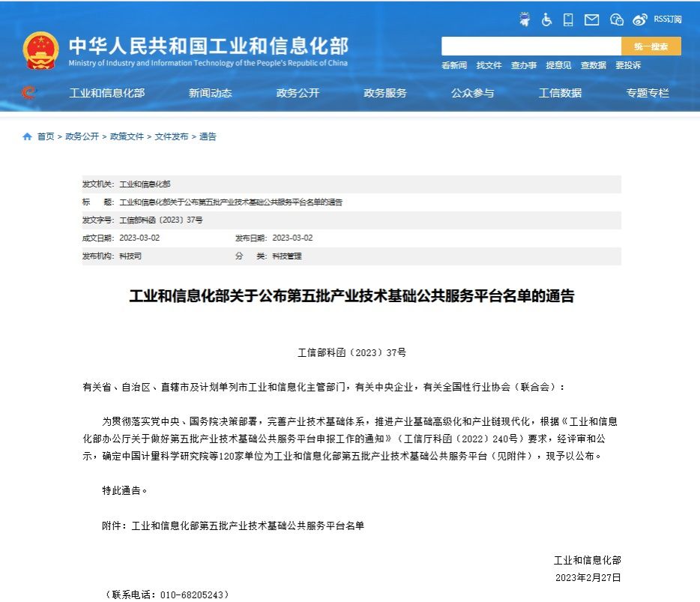The image size is (700, 602).
Task: Click the English ministry name subtitle
Action: (x=208, y=63)
